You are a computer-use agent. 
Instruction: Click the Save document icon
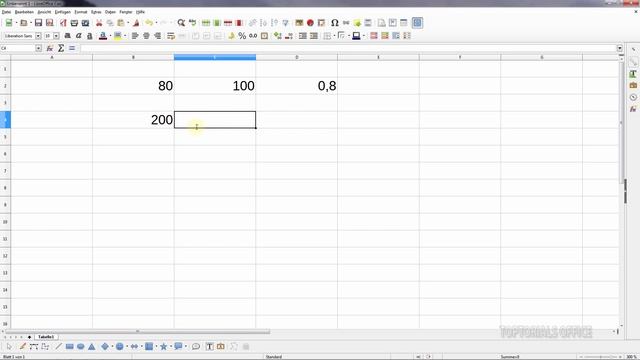(38, 23)
